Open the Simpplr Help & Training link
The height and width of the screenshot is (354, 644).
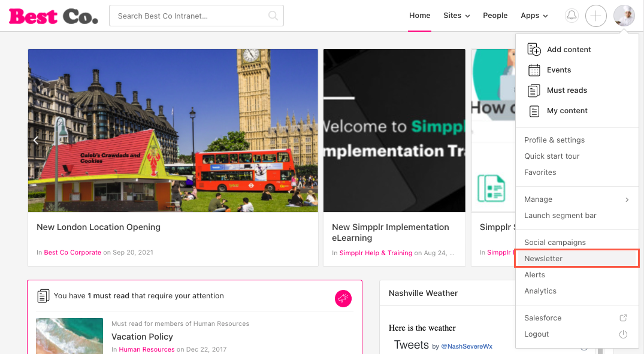coord(376,253)
